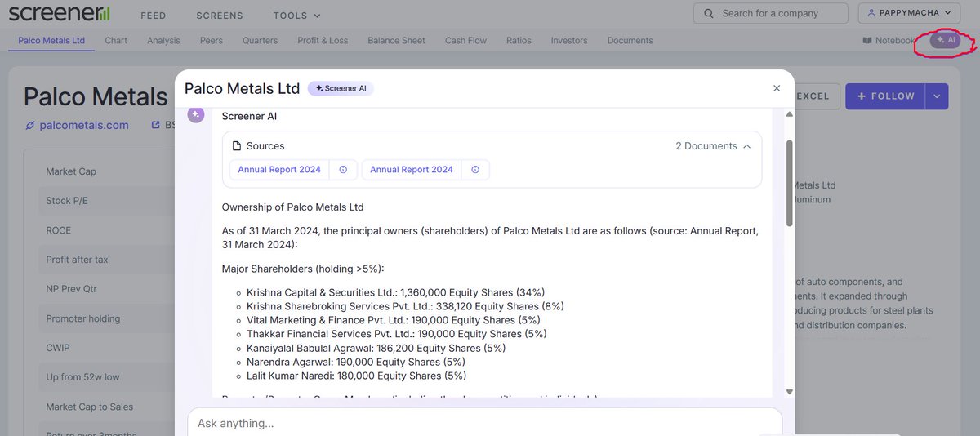Click the Profit after tax row
Screen dimensions: 980x436
tap(106, 260)
